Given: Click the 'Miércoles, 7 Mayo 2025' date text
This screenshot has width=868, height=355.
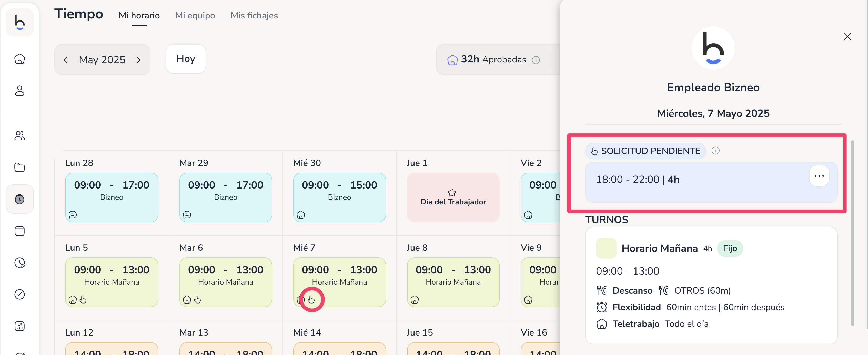Looking at the screenshot, I should click(x=713, y=113).
